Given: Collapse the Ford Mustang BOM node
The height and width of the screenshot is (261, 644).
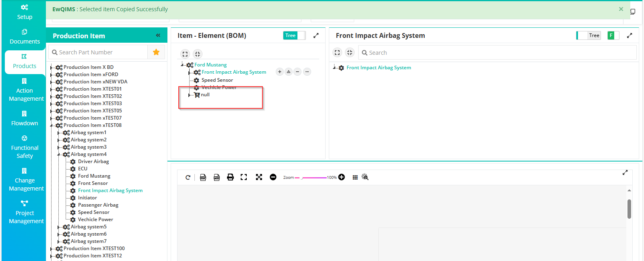Looking at the screenshot, I should coord(182,65).
